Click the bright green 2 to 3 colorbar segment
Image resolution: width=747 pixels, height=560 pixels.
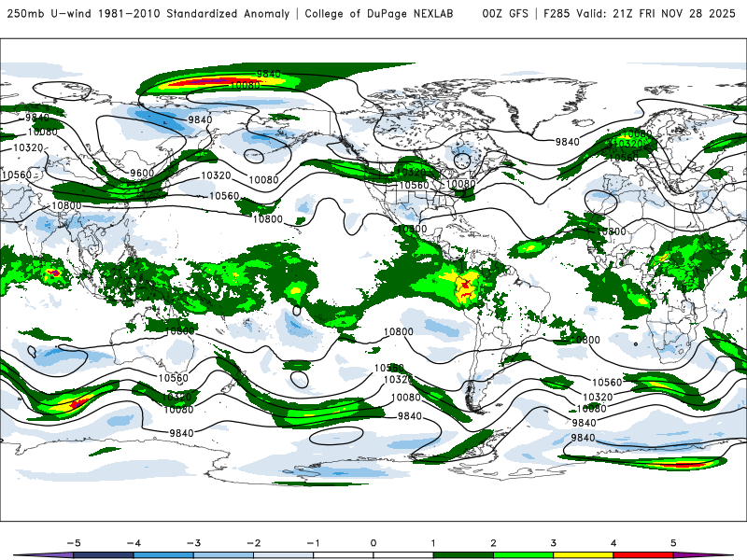523,555
